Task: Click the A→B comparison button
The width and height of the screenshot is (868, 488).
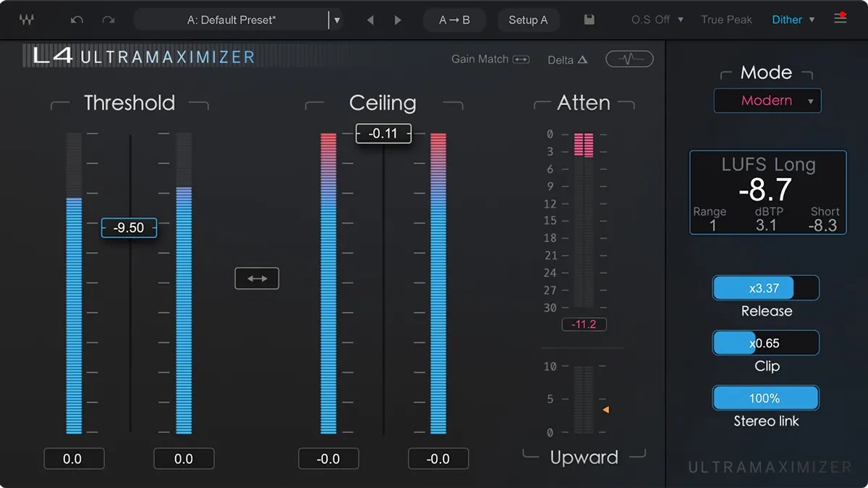Action: 454,20
